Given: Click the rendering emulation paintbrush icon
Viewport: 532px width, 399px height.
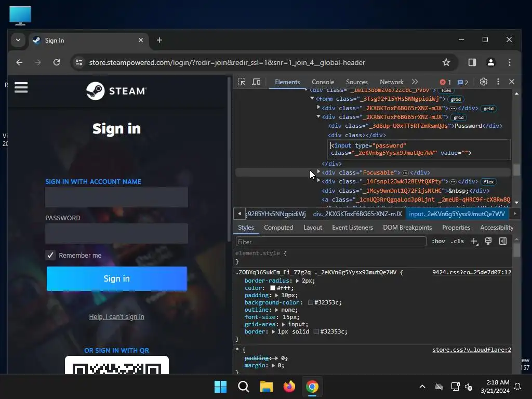Looking at the screenshot, I should point(488,241).
